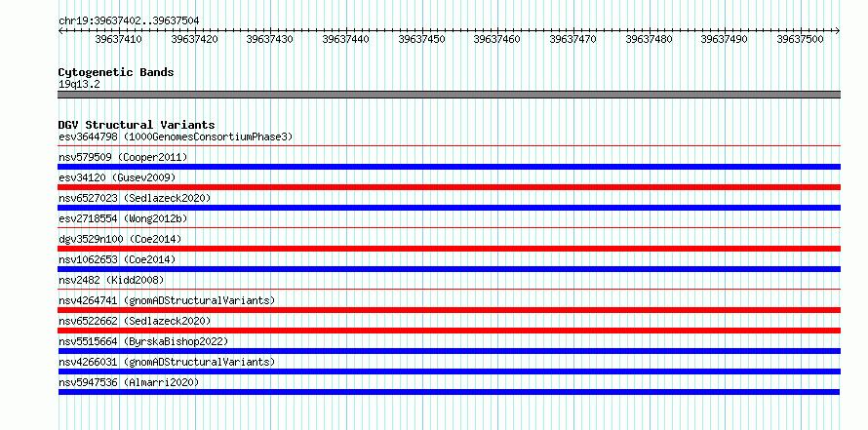Viewport: 868px width, 430px height.
Task: Click the blue bar for nsv579509
Action: 449,167
